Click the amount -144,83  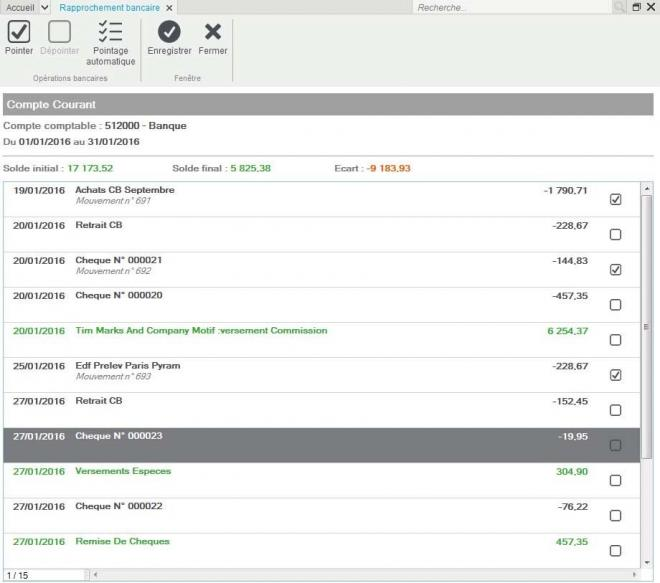click(570, 261)
